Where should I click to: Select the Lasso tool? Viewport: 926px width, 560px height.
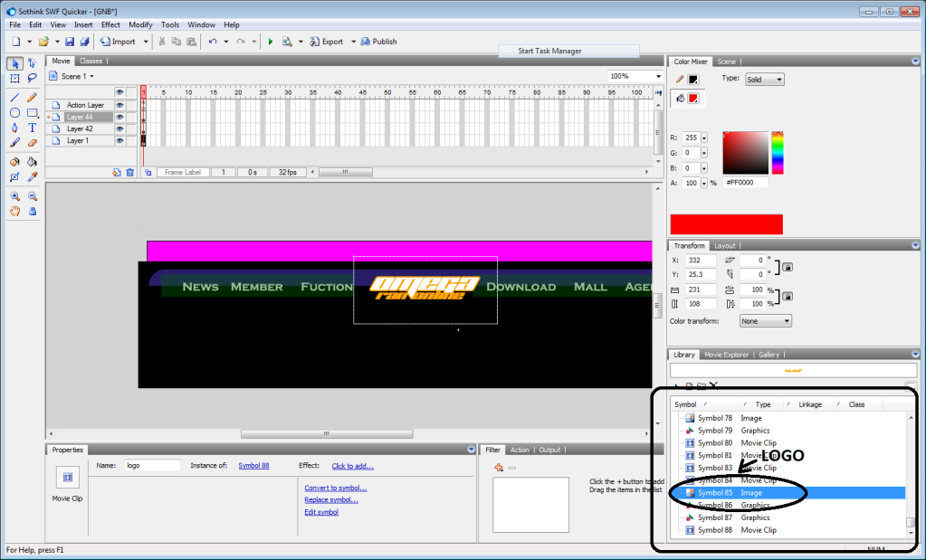(x=31, y=79)
